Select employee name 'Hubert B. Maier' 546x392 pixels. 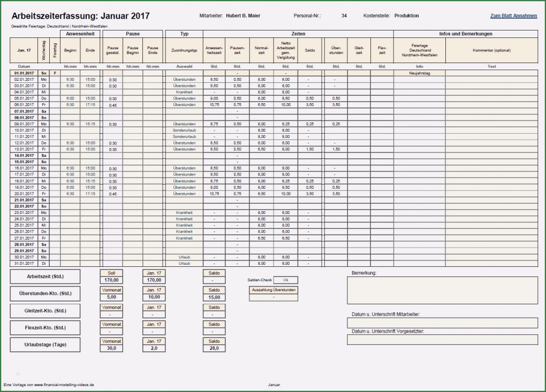(243, 16)
